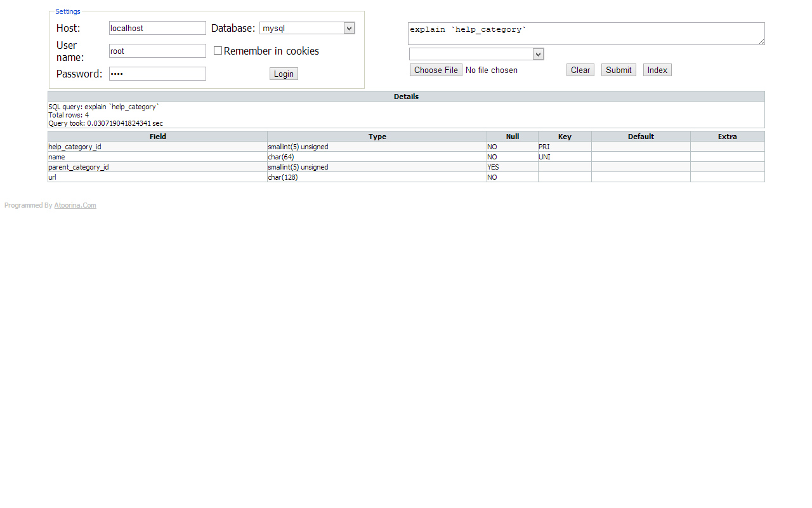The width and height of the screenshot is (812, 508).
Task: Click the Index button
Action: click(x=657, y=70)
